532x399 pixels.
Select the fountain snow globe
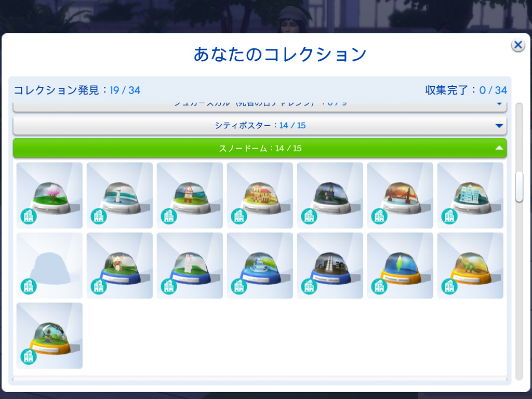click(260, 265)
